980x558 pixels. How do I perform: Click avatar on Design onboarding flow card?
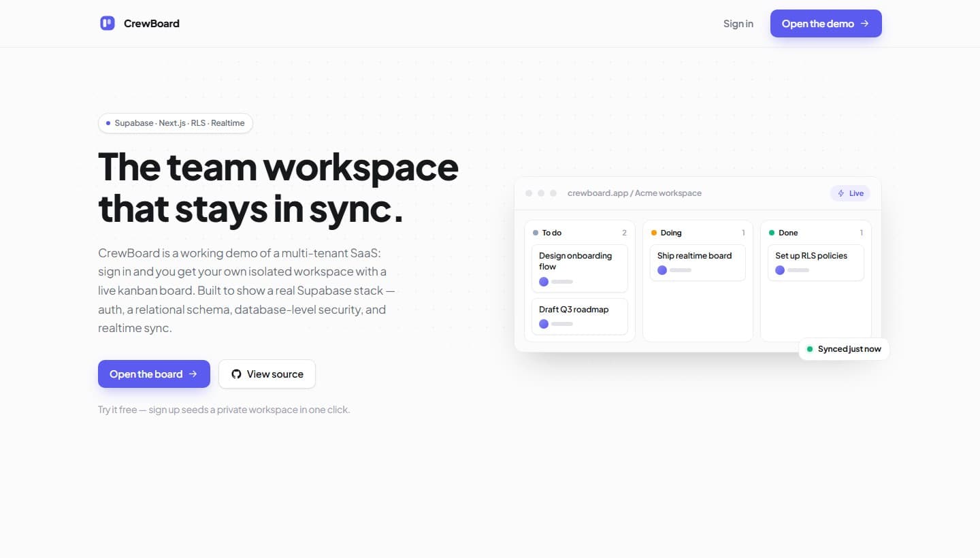pyautogui.click(x=544, y=282)
